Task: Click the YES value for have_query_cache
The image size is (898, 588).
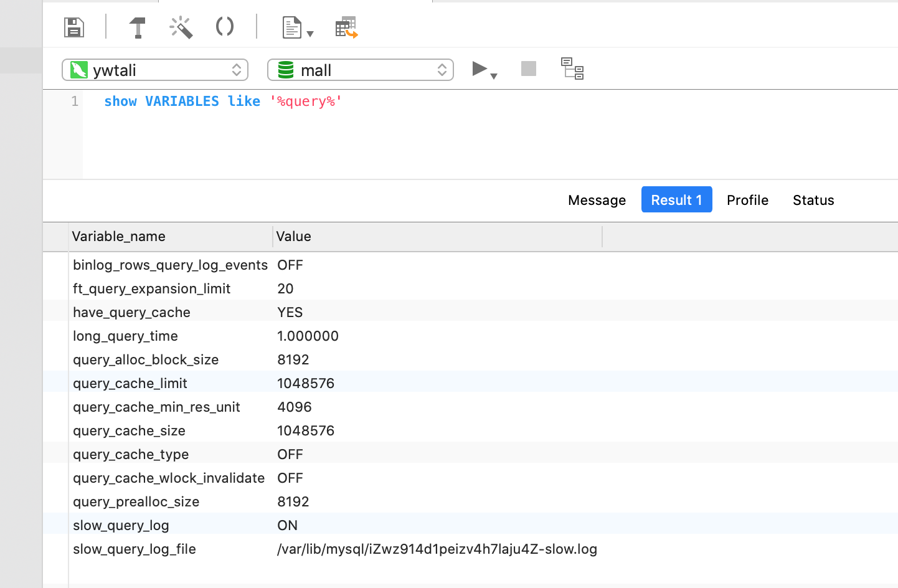Action: point(290,312)
